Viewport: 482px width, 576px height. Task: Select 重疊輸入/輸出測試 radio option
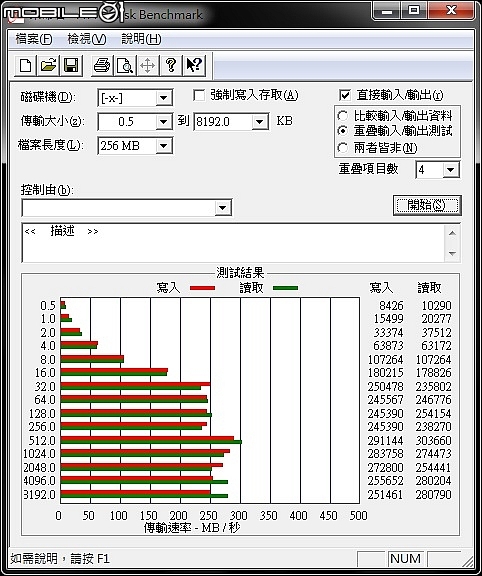(342, 131)
